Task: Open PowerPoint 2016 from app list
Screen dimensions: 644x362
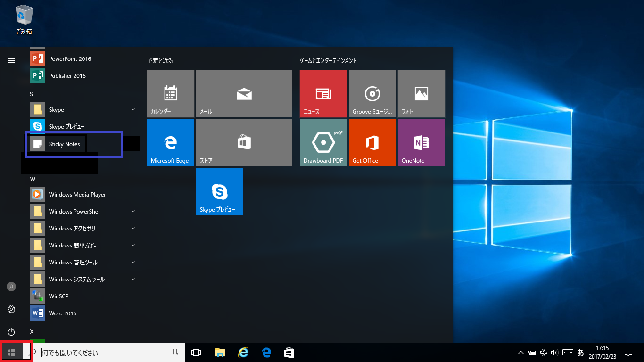Action: click(83, 59)
